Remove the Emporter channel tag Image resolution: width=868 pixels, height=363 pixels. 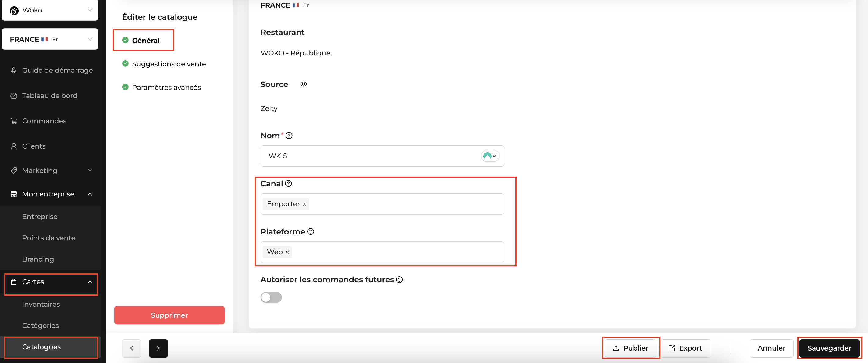(x=304, y=204)
